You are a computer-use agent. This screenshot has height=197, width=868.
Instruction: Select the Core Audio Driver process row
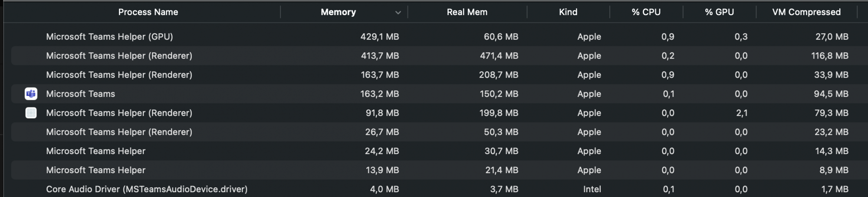(x=147, y=189)
